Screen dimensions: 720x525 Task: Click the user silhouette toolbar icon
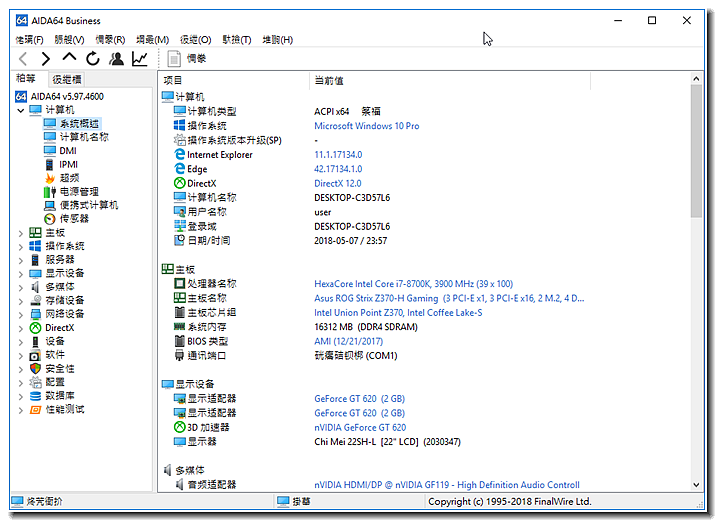pos(117,59)
